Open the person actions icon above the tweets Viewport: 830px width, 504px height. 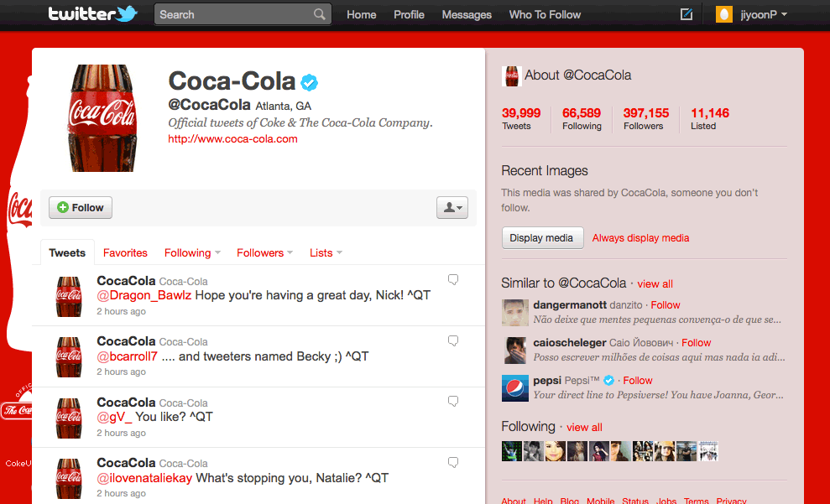(452, 207)
